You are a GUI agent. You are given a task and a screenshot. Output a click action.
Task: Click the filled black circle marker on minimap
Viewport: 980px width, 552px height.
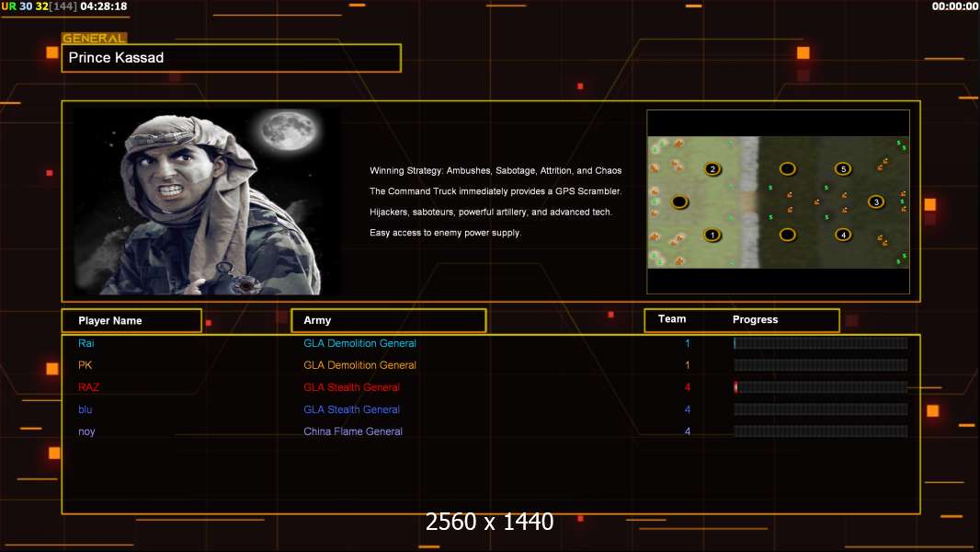pos(679,201)
